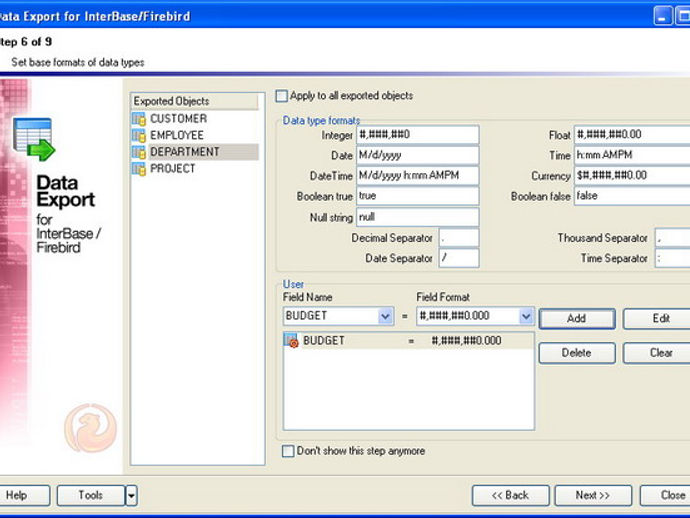Click the Thousand Separator field
This screenshot has width=690, height=518.
672,238
